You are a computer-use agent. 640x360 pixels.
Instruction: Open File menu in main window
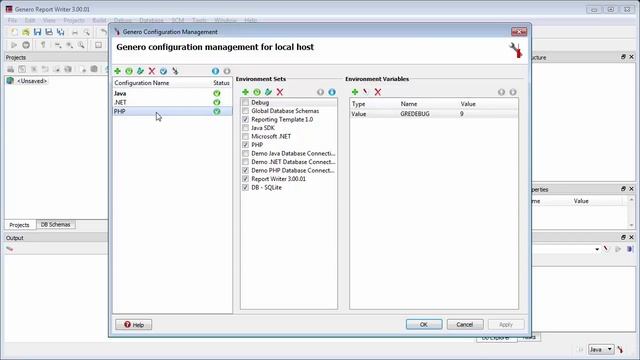[x=12, y=20]
